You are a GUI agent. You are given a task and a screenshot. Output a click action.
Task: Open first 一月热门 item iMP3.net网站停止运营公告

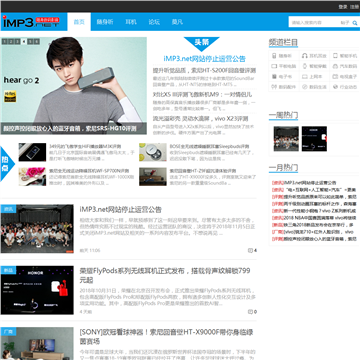point(304,183)
